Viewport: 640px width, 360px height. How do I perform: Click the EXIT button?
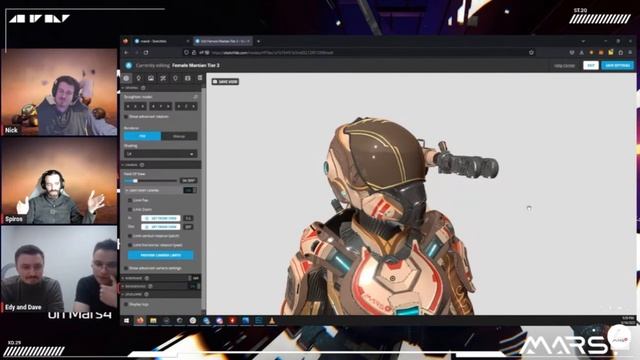(x=591, y=65)
